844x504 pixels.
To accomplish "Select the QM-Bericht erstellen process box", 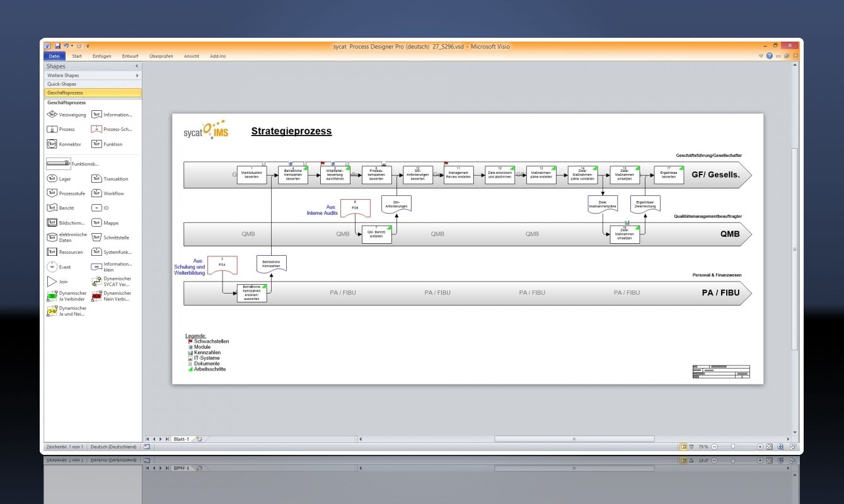I will 376,234.
